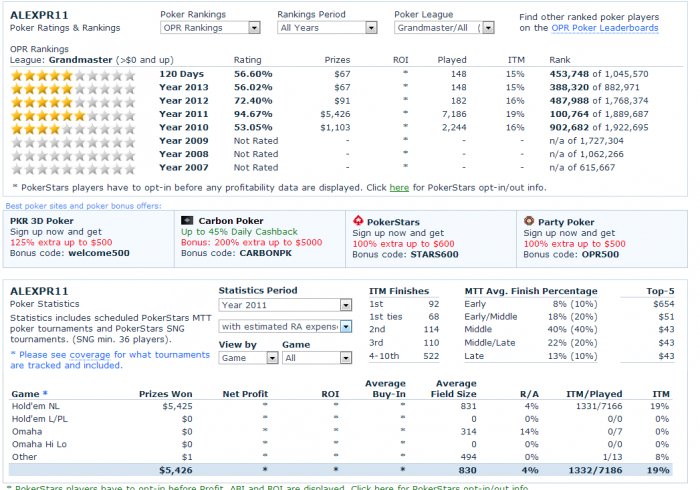Viewport: 700px width, 490px height.
Task: Open the Poker Rankings dropdown
Action: [x=210, y=28]
